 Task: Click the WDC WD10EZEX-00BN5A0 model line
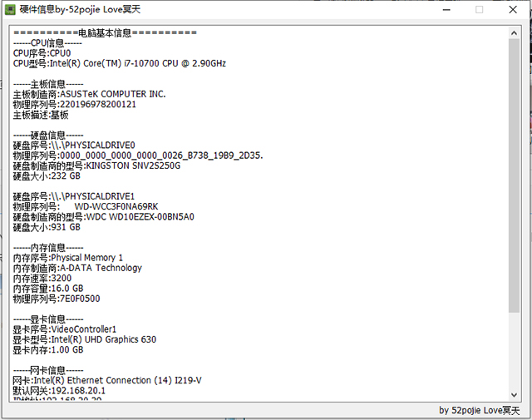click(x=103, y=217)
